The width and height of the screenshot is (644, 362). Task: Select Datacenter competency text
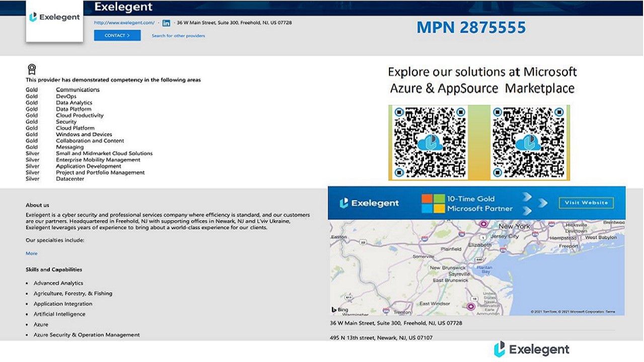pos(70,179)
